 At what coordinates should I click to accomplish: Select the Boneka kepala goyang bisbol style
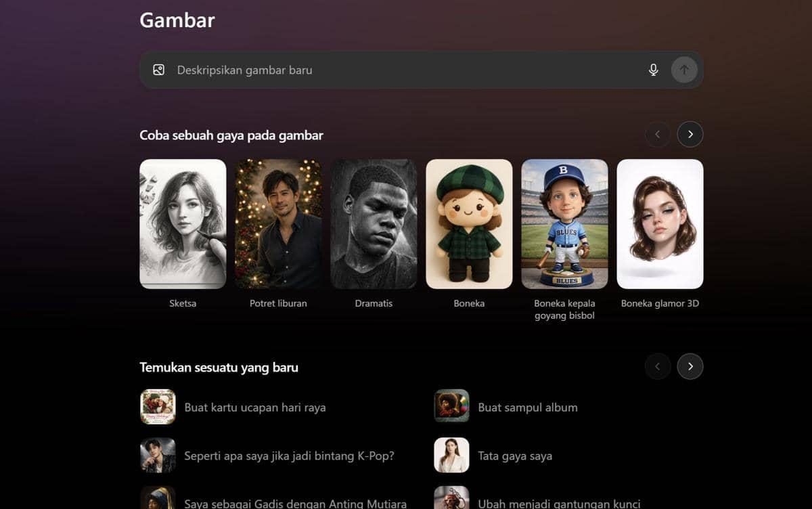pos(564,224)
